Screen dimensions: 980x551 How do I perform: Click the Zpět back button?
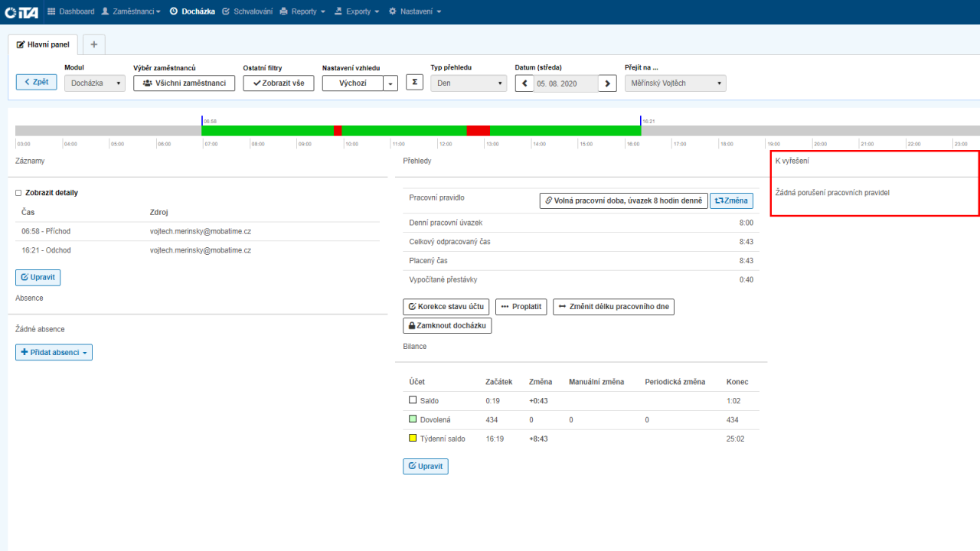36,82
